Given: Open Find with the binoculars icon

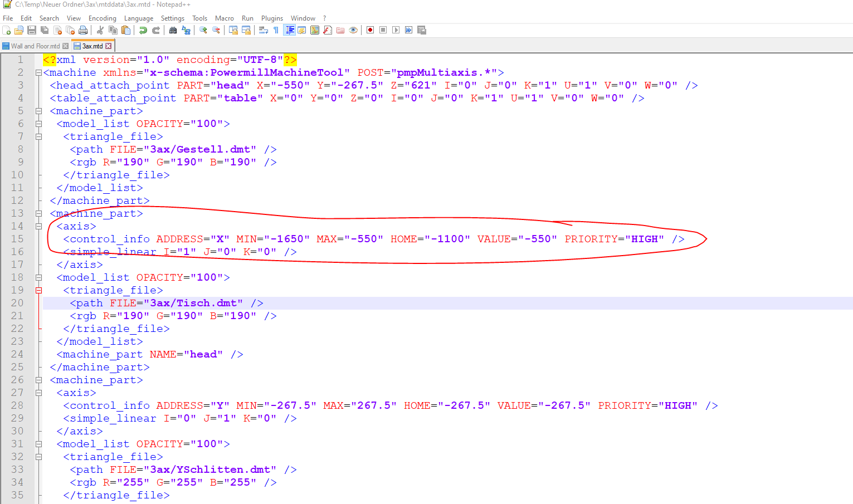Looking at the screenshot, I should pyautogui.click(x=173, y=30).
